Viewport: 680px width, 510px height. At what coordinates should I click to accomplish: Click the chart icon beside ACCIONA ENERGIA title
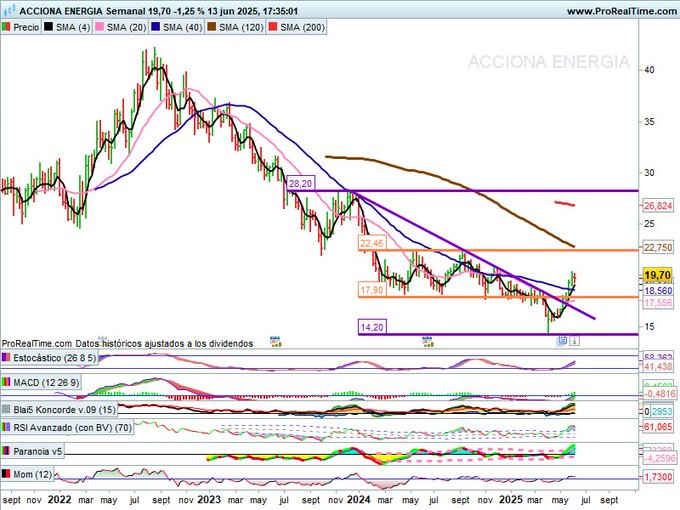coord(9,10)
